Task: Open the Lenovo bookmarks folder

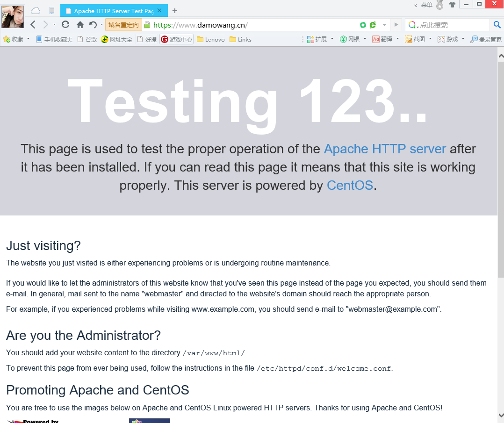Action: pos(211,39)
